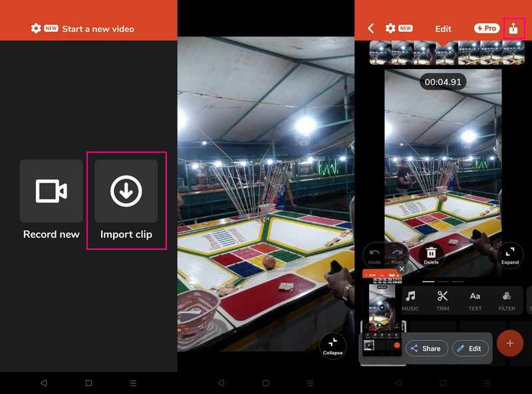Collapse the full-screen video preview
Viewport: 532px width, 394px height.
coord(333,345)
